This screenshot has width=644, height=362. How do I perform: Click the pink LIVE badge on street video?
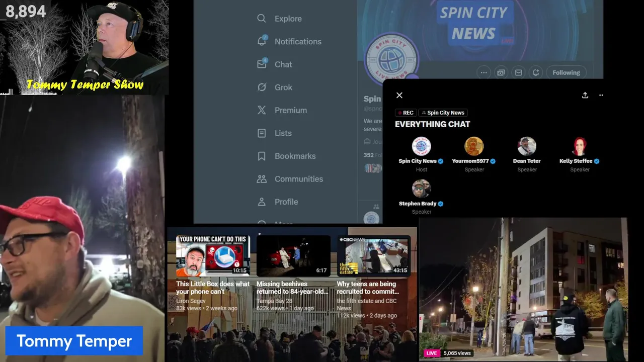pyautogui.click(x=432, y=353)
